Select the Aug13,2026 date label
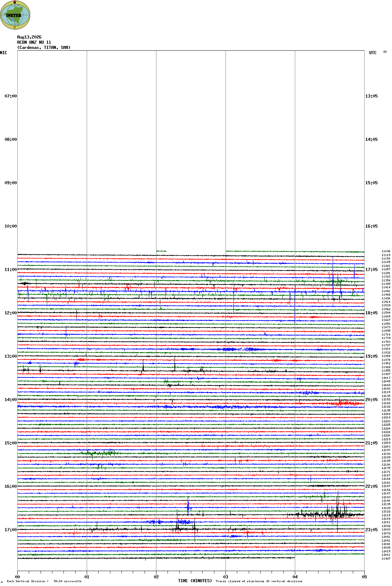Viewport: 392px width, 586px height. coord(29,37)
